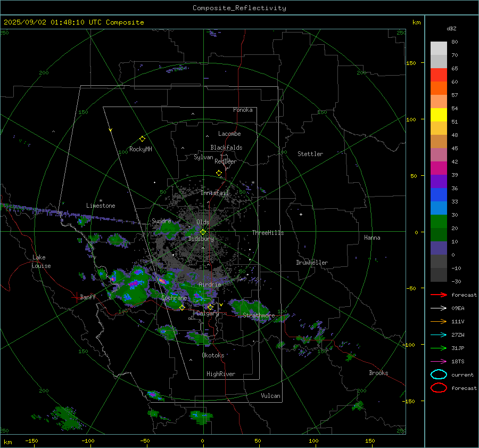Screen dimensions: 479x448
Task: Click the yellow 54-51 dBZ color band
Action: (x=439, y=115)
